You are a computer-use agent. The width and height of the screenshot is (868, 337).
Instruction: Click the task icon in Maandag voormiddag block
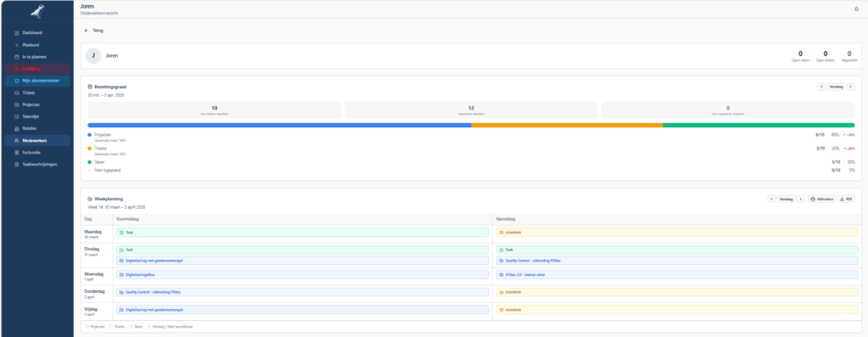(x=121, y=233)
